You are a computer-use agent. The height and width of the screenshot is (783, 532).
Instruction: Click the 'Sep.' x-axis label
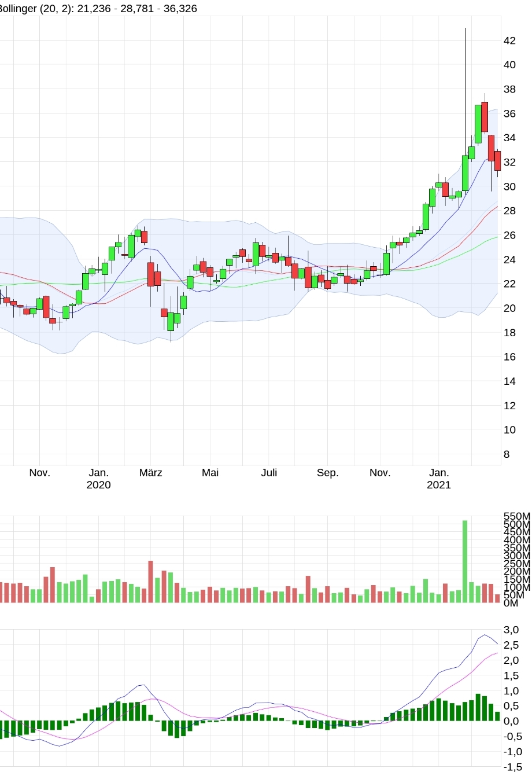pos(328,473)
